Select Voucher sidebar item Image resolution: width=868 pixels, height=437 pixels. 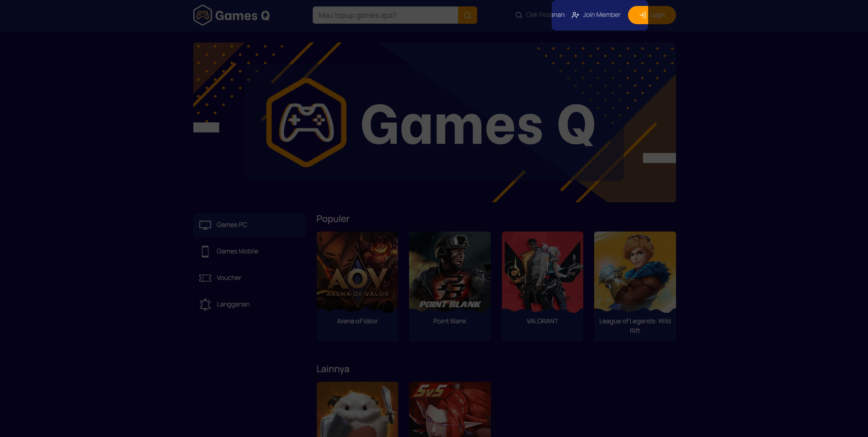click(x=249, y=278)
